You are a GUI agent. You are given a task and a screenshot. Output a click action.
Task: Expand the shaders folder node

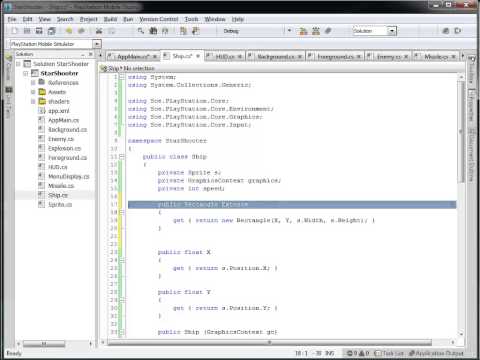(x=33, y=101)
